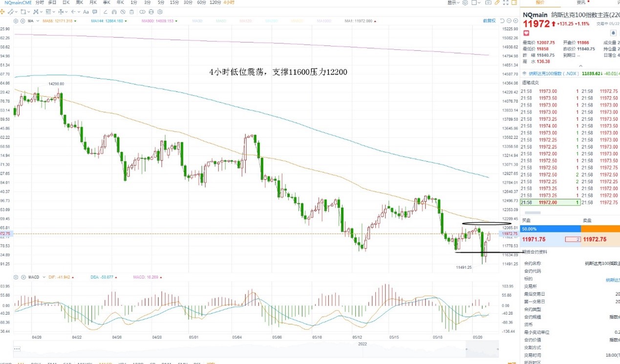Image resolution: width=620 pixels, height=364 pixels.
Task: Open MA indicator settings gear
Action: 16,21
